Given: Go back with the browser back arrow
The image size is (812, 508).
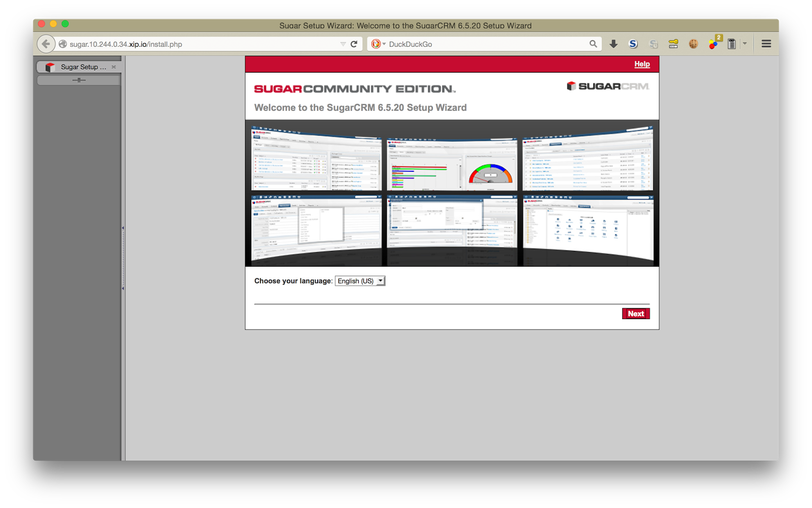Looking at the screenshot, I should click(46, 44).
